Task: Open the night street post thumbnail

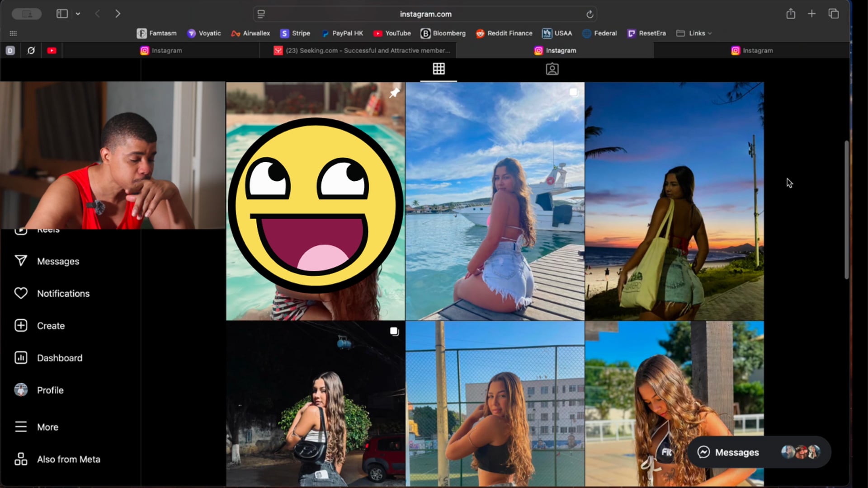Action: (315, 404)
